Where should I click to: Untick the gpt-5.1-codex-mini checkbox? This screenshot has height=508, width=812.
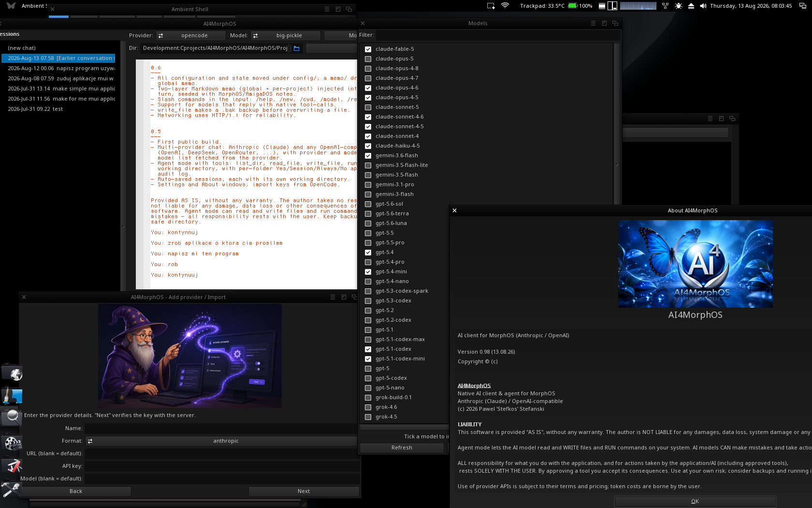tap(368, 359)
